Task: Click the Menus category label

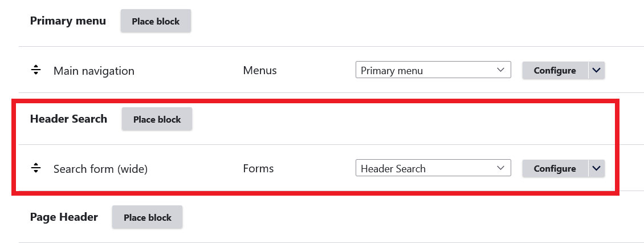Action: click(x=260, y=71)
